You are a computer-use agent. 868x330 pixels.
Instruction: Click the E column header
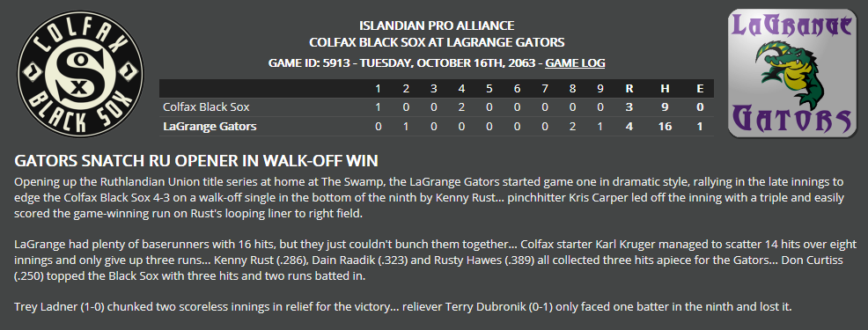(x=700, y=89)
